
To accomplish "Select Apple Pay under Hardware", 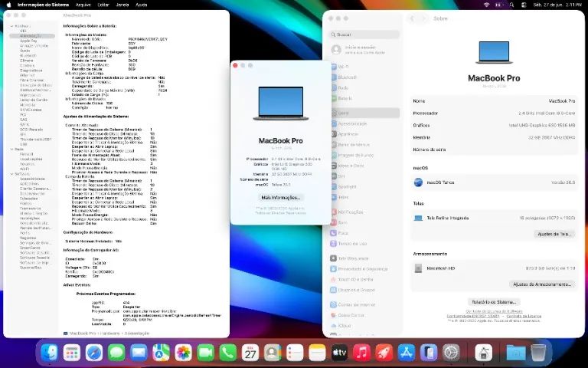I will point(28,41).
